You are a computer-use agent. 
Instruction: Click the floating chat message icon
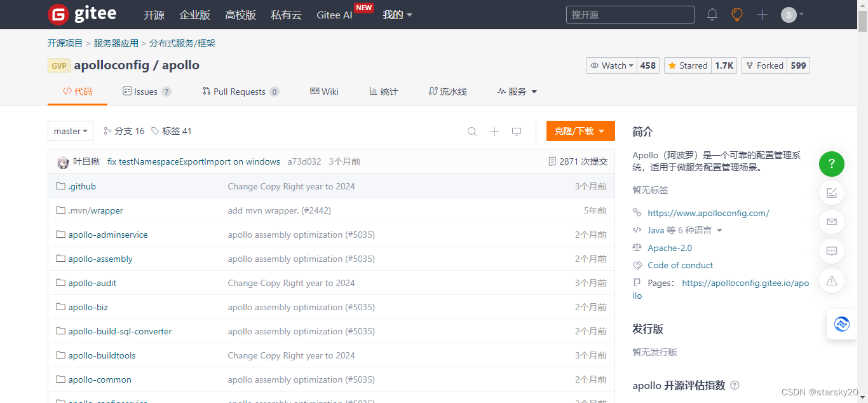pyautogui.click(x=832, y=251)
